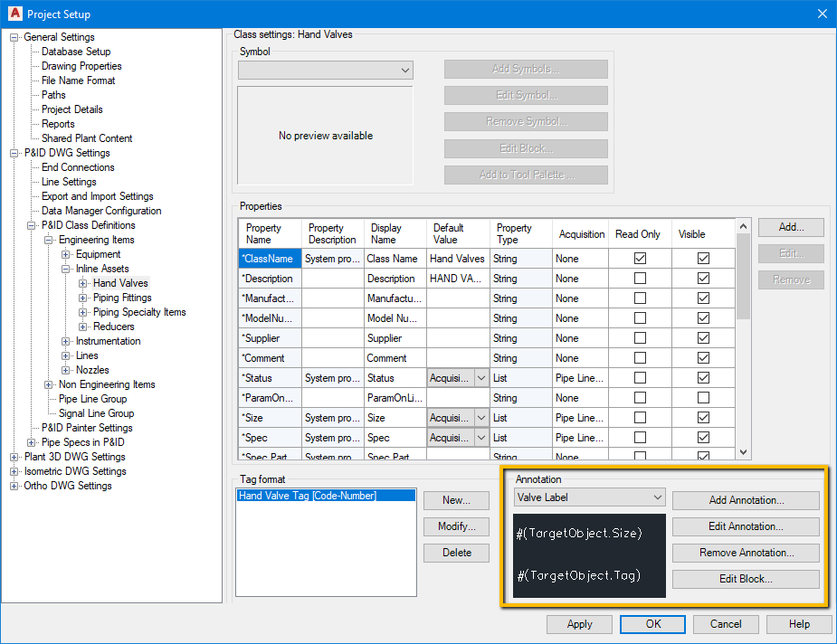The width and height of the screenshot is (837, 644).
Task: Enable Read Only for the Description property
Action: click(x=639, y=278)
